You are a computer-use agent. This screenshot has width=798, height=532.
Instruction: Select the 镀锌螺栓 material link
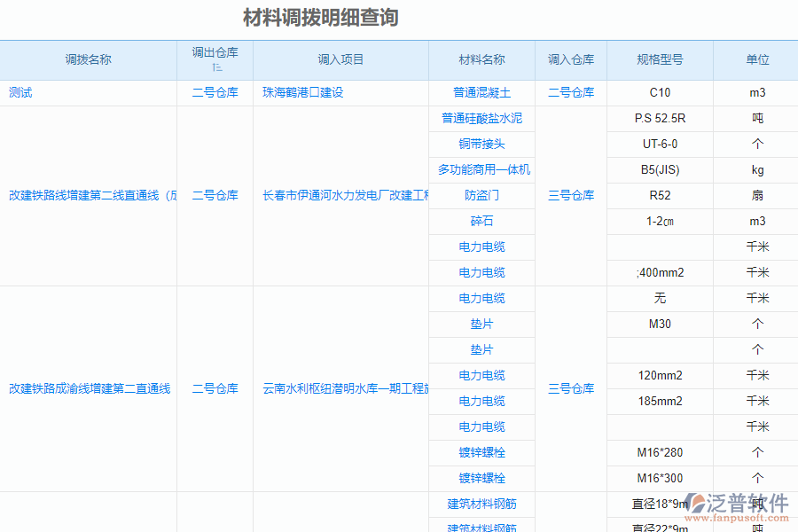[481, 452]
